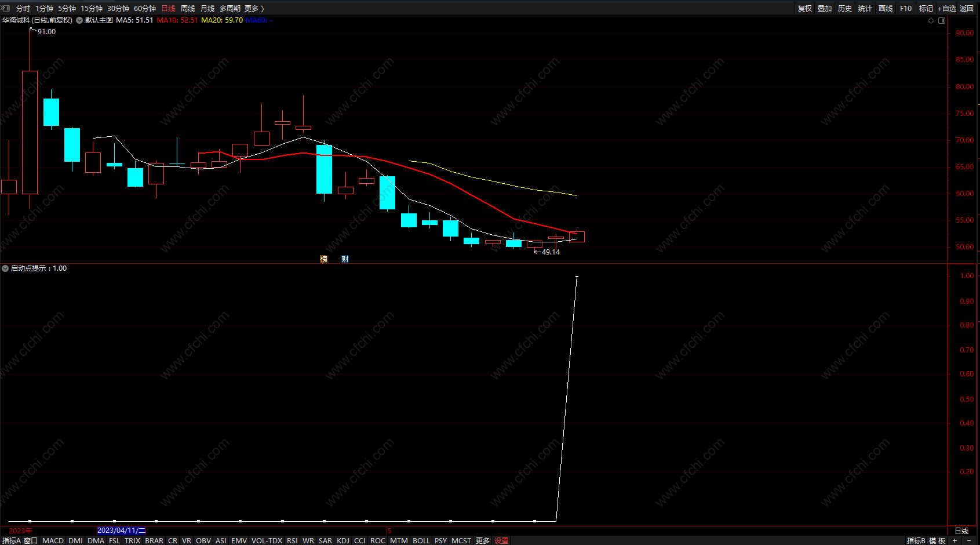The image size is (980, 545).
Task: Switch indicator to KDJ
Action: coord(343,540)
